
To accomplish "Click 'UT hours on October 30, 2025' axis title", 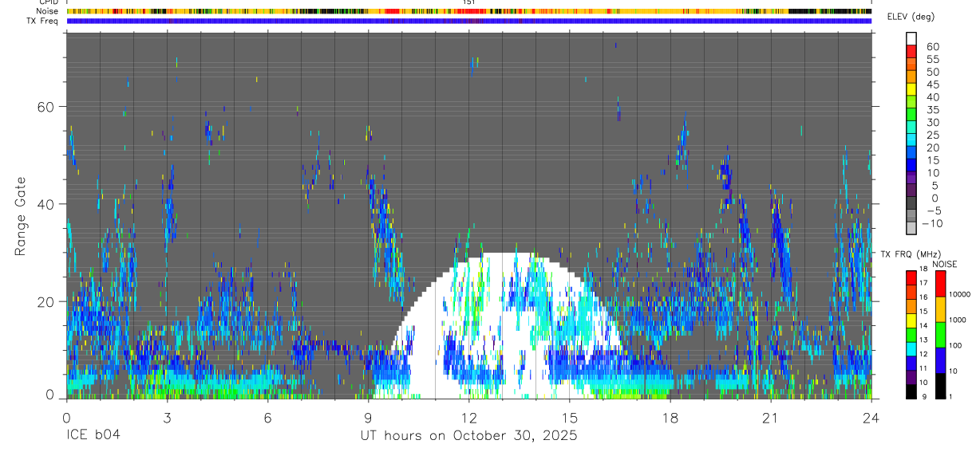I will tap(468, 436).
